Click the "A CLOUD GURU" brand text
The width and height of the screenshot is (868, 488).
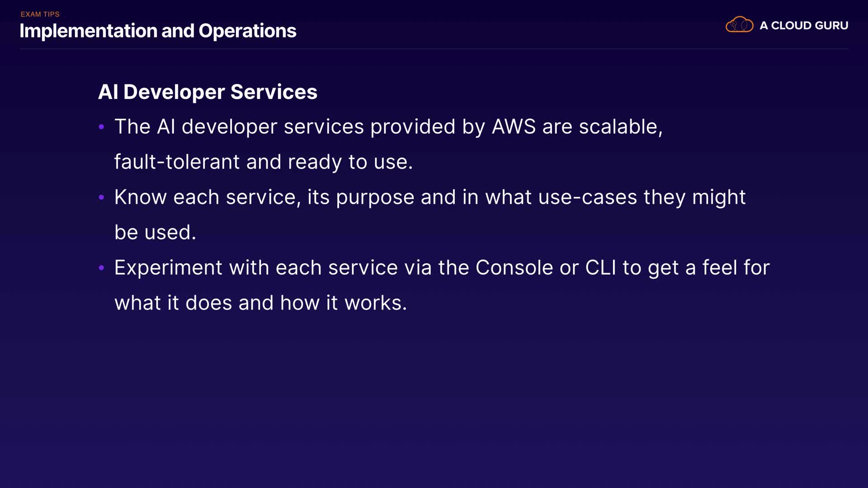pos(804,26)
